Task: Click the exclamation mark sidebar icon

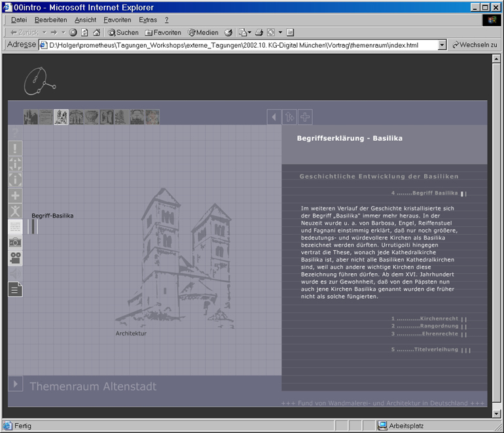Action: point(15,148)
